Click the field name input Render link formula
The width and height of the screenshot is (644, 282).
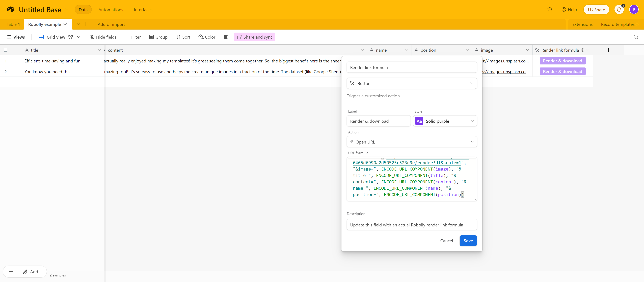(412, 67)
